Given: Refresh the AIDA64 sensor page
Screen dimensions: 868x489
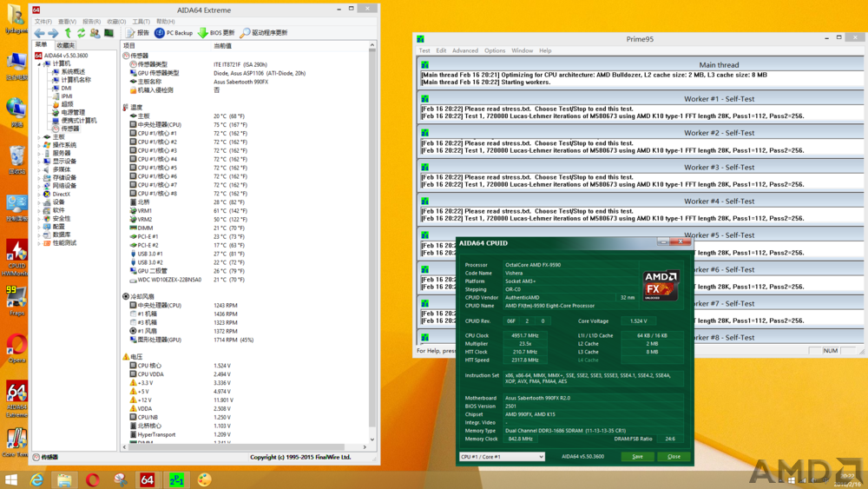Looking at the screenshot, I should point(81,33).
